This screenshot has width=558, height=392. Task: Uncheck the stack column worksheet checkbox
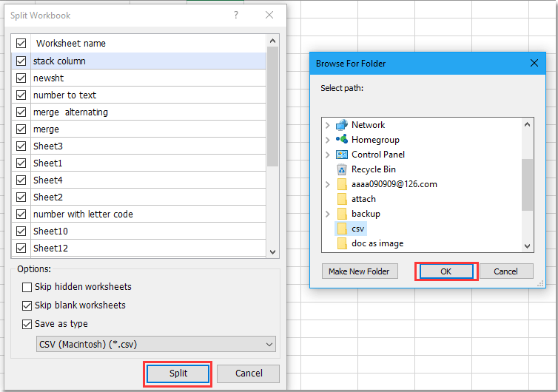[x=21, y=61]
